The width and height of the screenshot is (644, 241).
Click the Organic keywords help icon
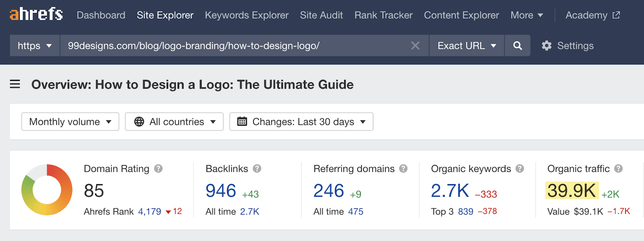coord(520,168)
